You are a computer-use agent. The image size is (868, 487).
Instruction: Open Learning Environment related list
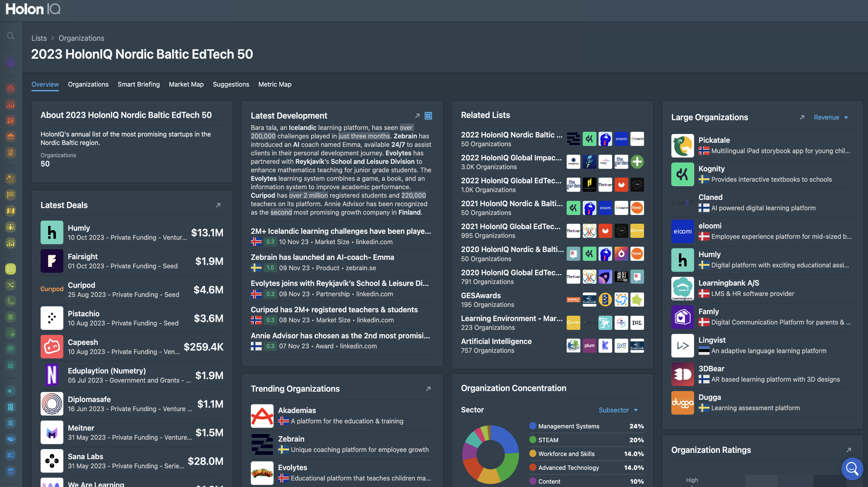[x=552, y=323]
